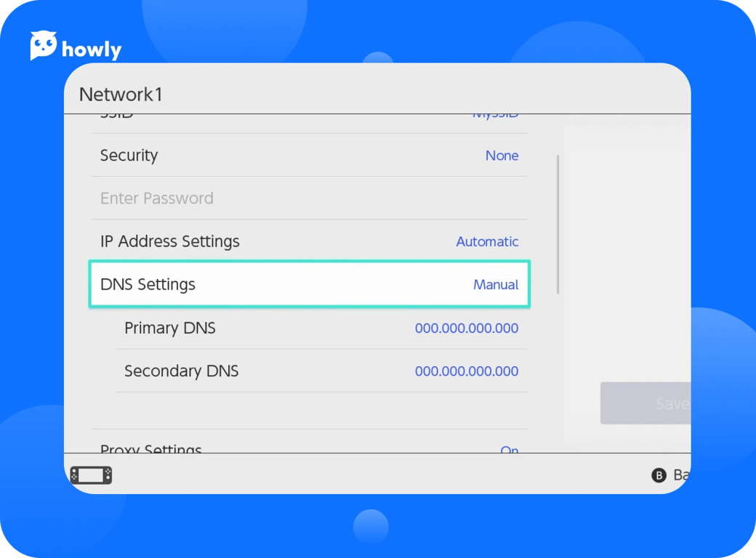Click the settings list scrollbar
Screen dimensions: 756x558
click(558, 224)
